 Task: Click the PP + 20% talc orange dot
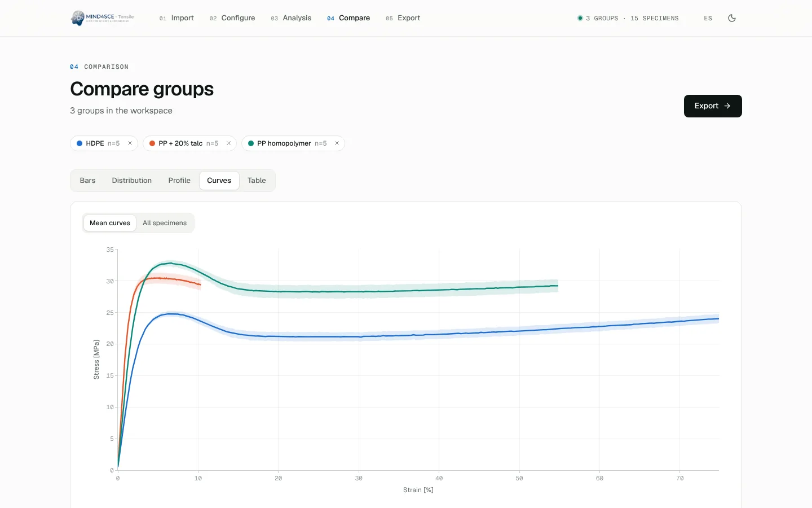pyautogui.click(x=152, y=143)
